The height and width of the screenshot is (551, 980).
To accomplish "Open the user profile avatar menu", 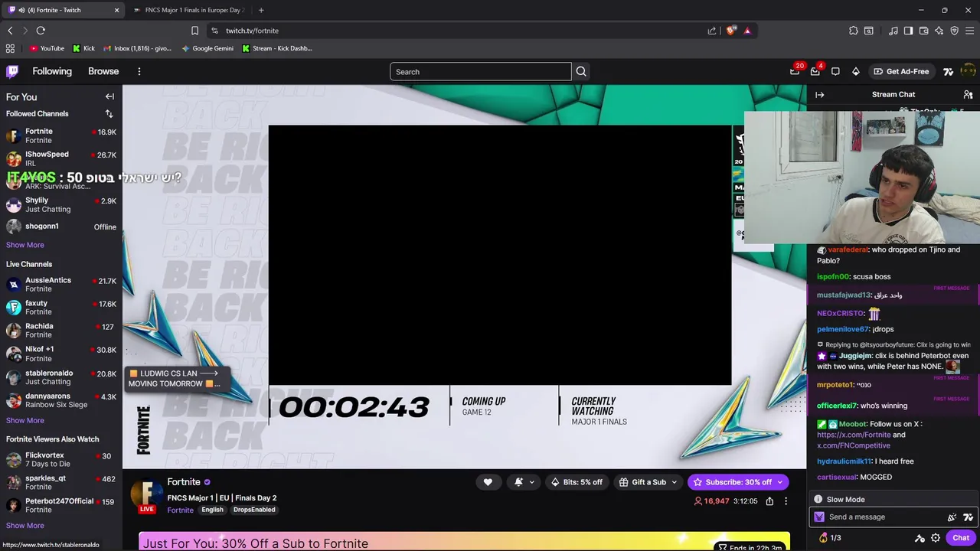I will coord(968,71).
